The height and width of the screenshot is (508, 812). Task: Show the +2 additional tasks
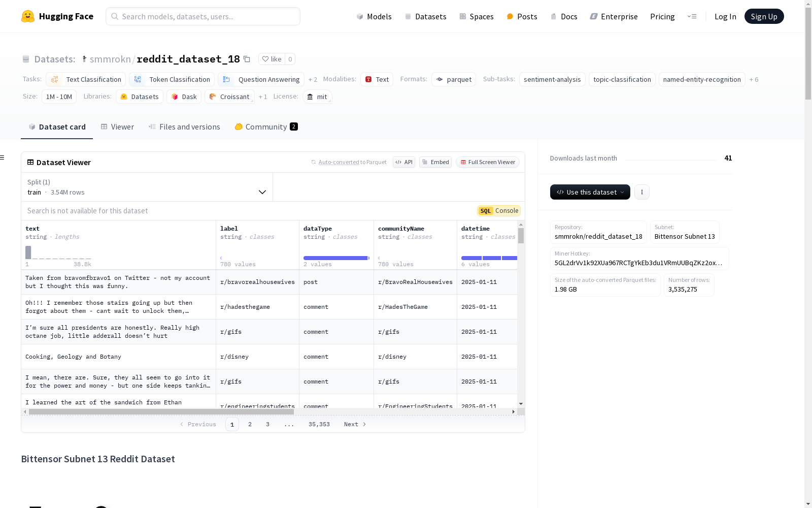(313, 79)
